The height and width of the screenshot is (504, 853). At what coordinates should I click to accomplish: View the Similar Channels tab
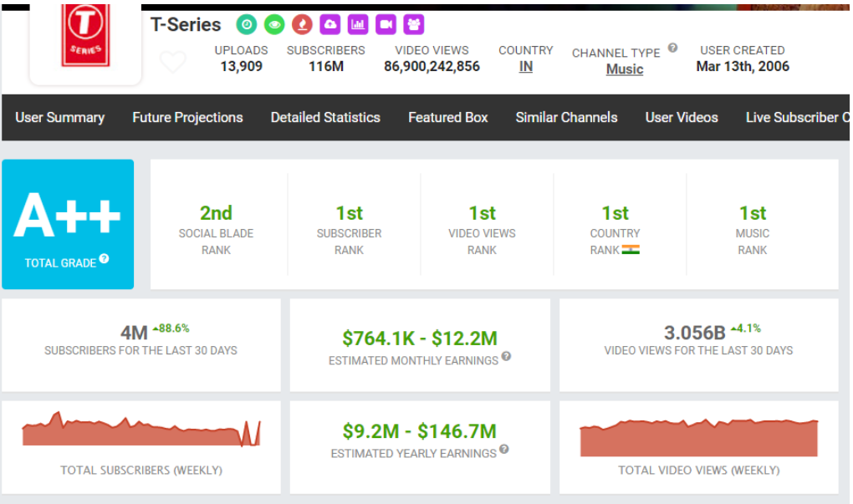566,118
